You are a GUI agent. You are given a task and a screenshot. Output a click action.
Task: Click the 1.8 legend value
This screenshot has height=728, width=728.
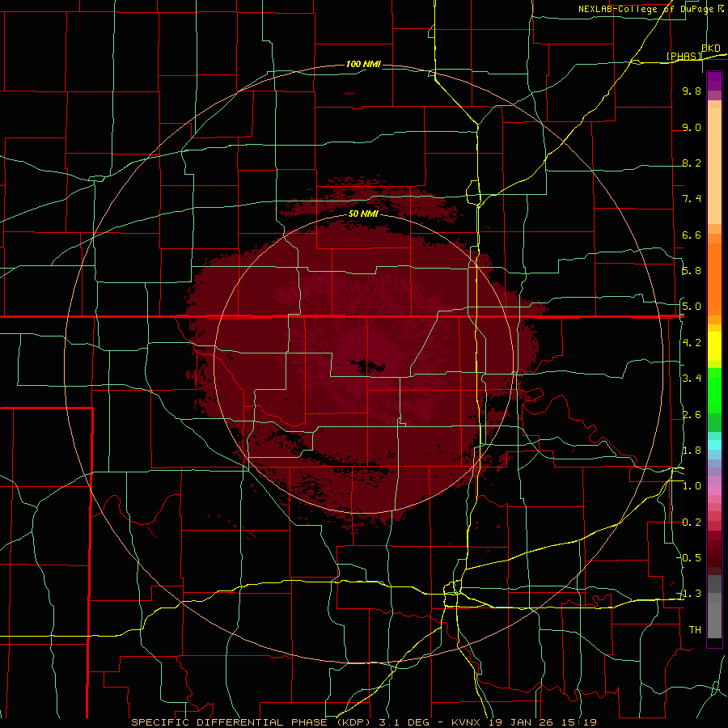click(x=692, y=450)
